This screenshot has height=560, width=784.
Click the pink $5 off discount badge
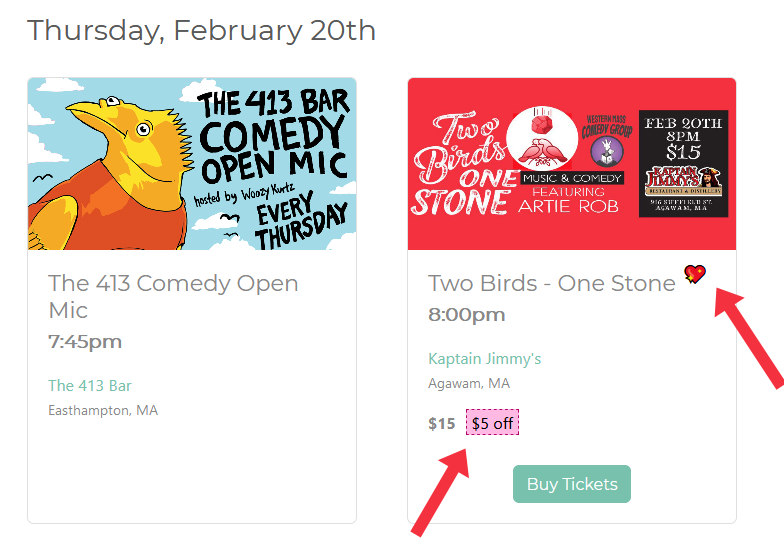tap(492, 422)
